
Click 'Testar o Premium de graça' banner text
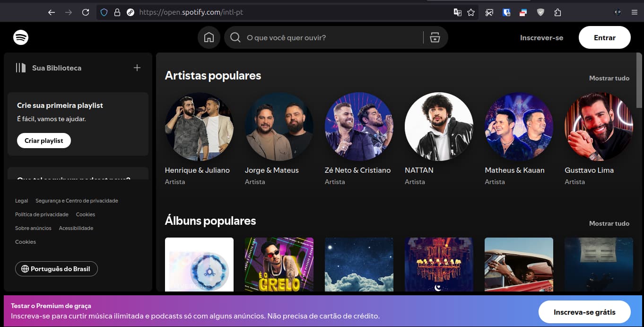tap(51, 306)
